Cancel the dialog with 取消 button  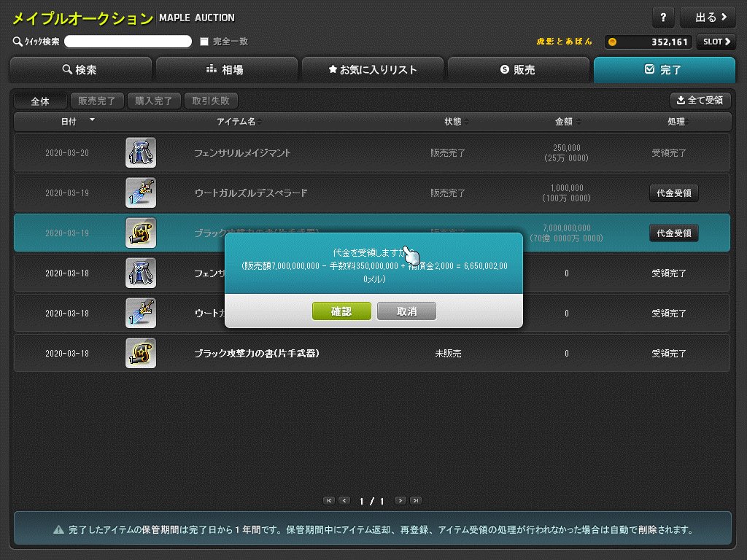point(406,311)
